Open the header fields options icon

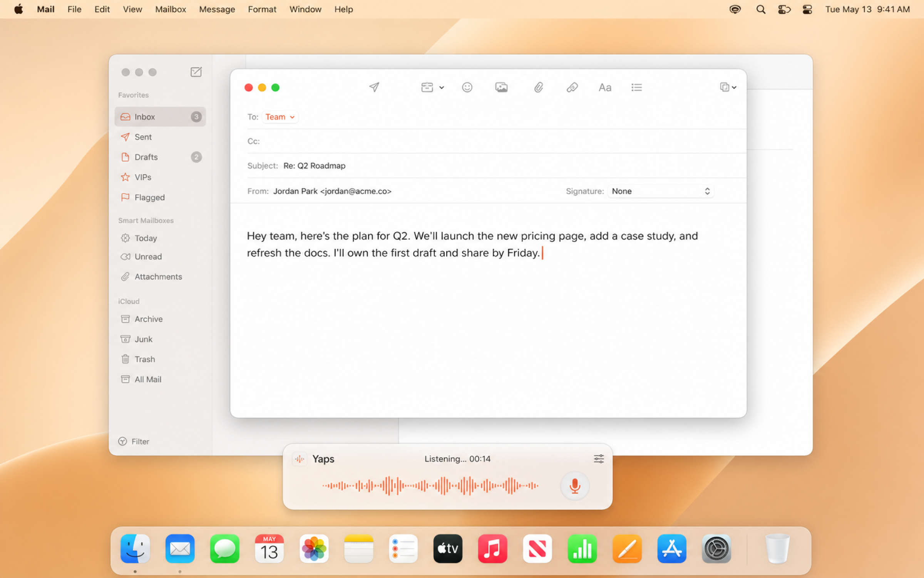click(427, 87)
